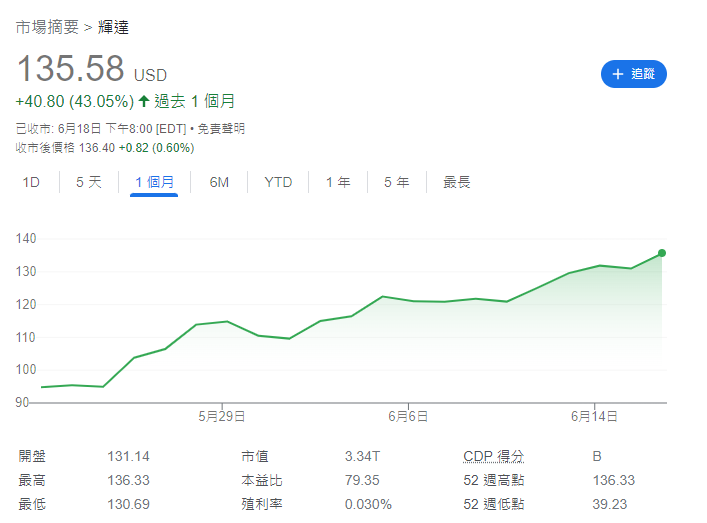Click the 最低 value 130.69

(129, 504)
